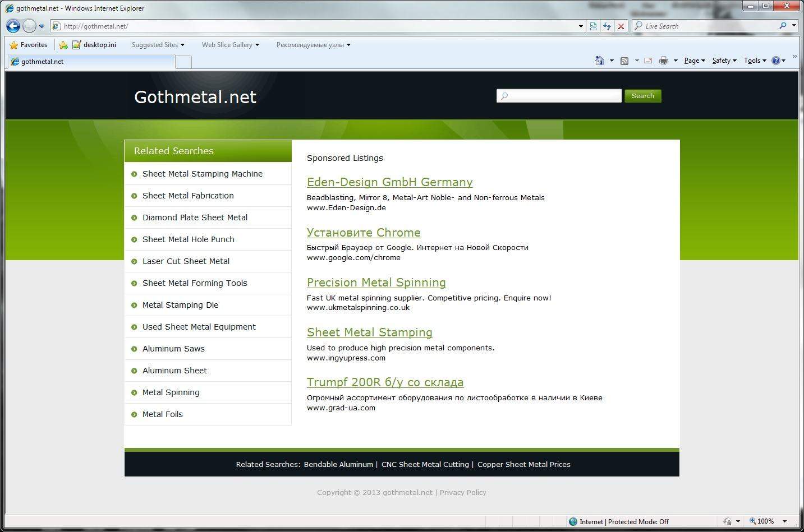Open the search provider dropdown arrow
The height and width of the screenshot is (532, 804).
click(794, 26)
